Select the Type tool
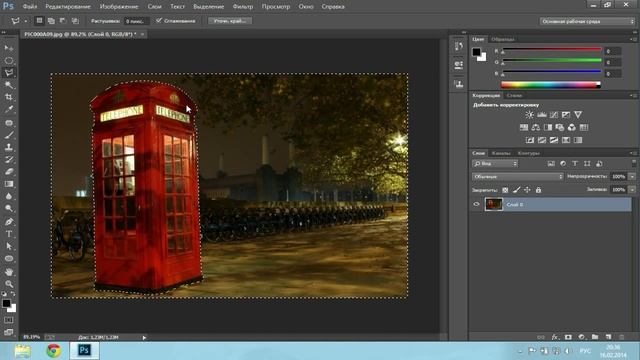The height and width of the screenshot is (360, 640). (9, 234)
